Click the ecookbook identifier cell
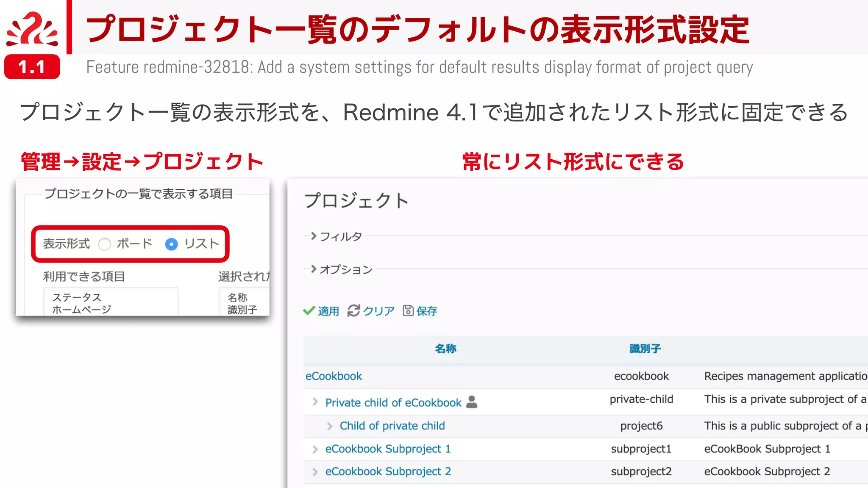This screenshot has height=488, width=868. point(641,376)
